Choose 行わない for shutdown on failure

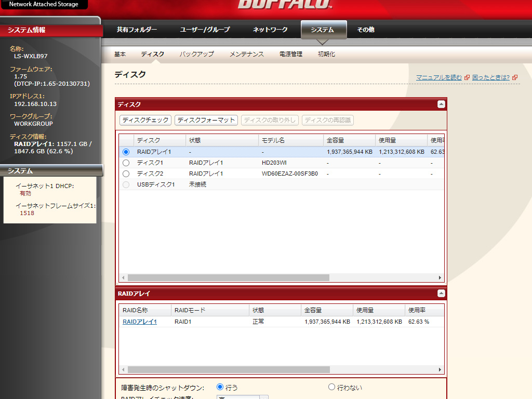[x=332, y=387]
